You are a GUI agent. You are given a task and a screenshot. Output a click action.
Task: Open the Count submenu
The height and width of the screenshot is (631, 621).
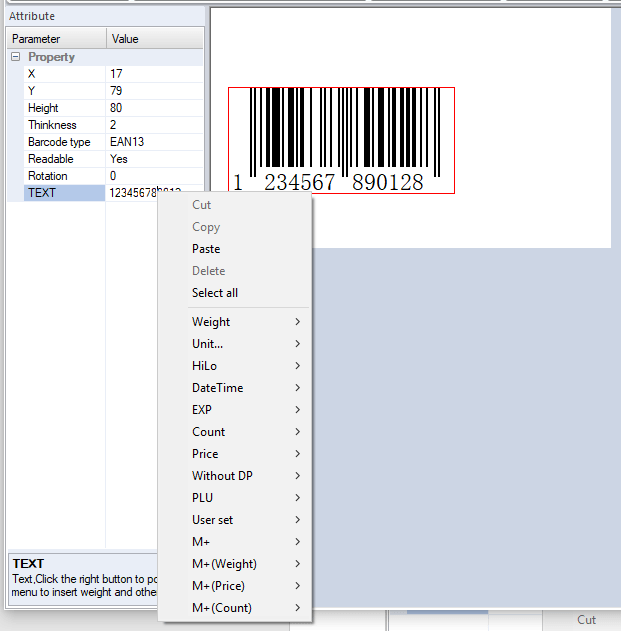234,432
